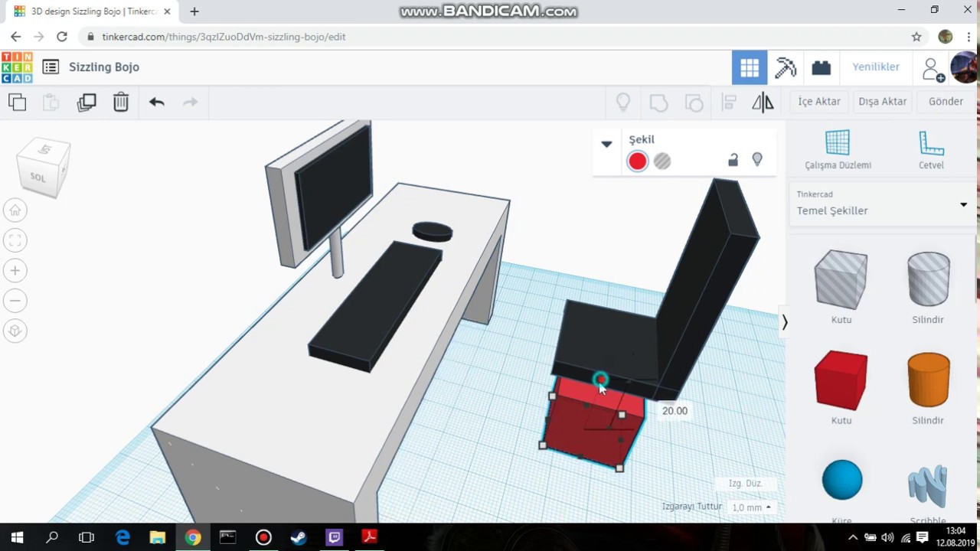
Task: Set the shape to hole (striped swatch)
Action: coord(662,161)
